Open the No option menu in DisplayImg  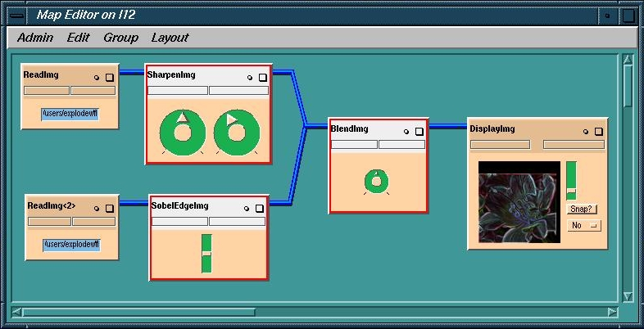pyautogui.click(x=583, y=225)
